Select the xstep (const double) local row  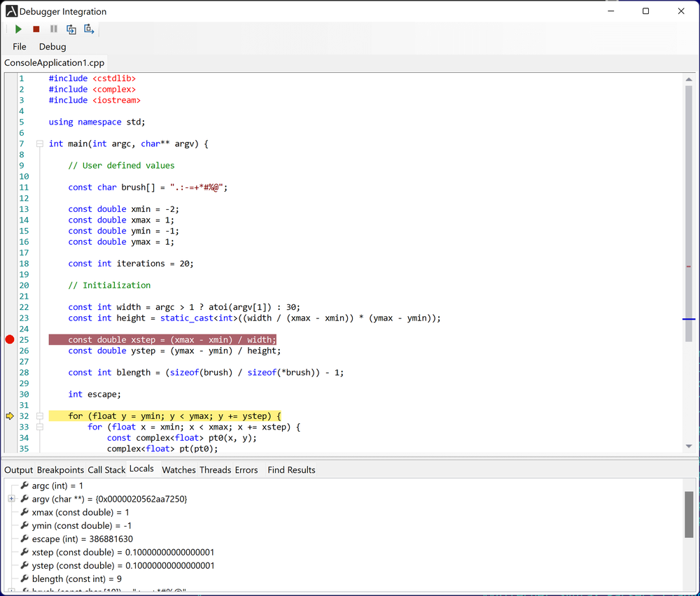click(x=122, y=553)
